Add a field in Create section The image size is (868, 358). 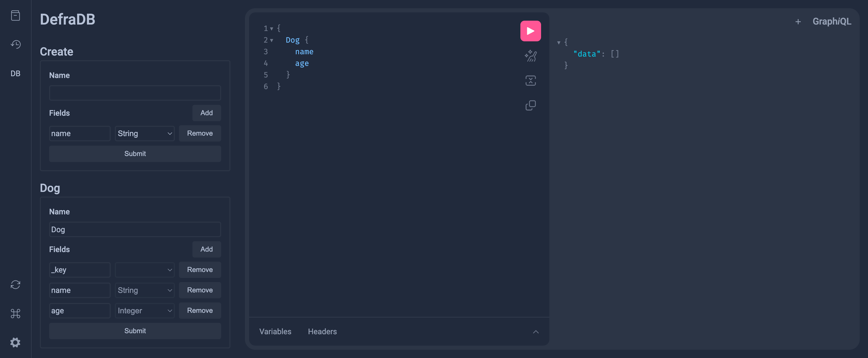point(206,113)
